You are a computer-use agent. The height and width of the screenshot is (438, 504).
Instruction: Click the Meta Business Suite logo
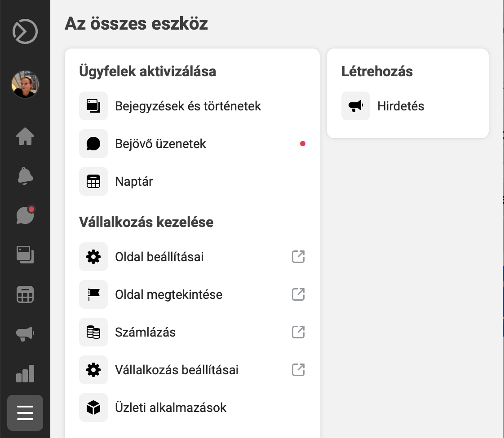coord(25,31)
